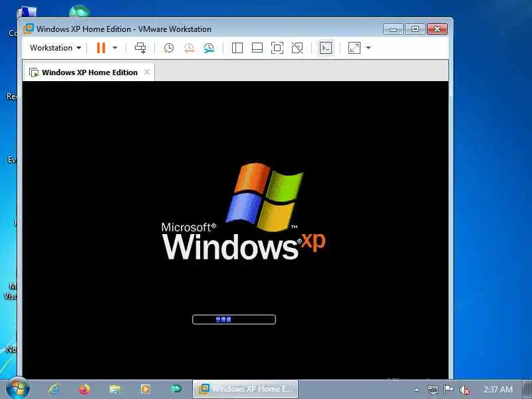Screen dimensions: 532x399
Task: Close the Windows XP Home Edition tab
Action: (x=146, y=72)
